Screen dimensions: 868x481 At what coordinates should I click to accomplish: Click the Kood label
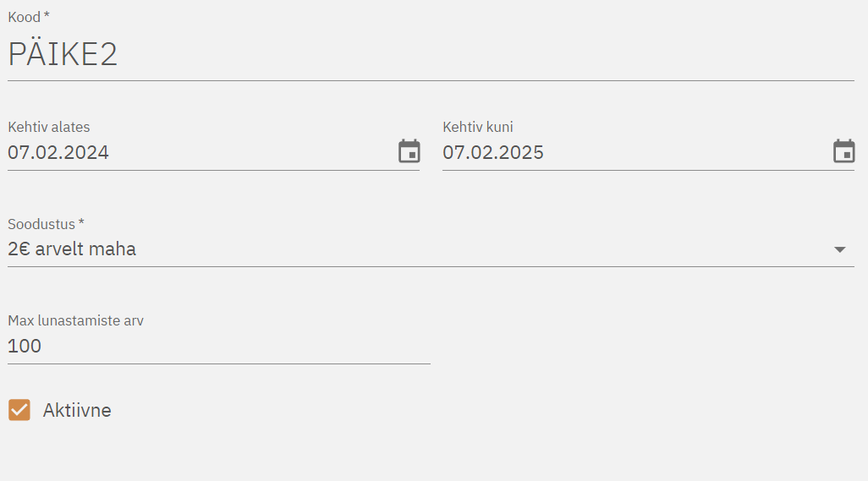[x=24, y=17]
